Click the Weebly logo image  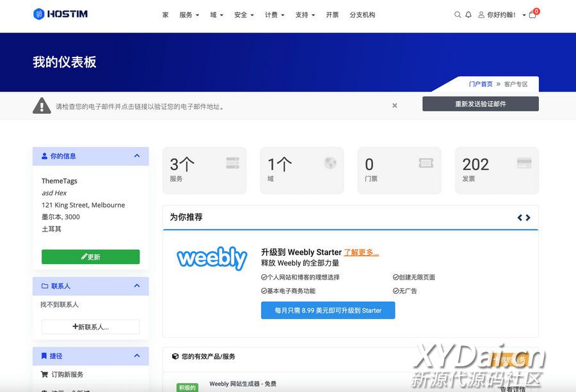[x=212, y=258]
